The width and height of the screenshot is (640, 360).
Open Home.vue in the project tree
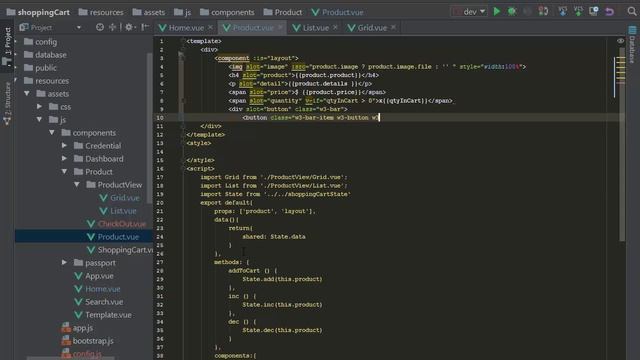pyautogui.click(x=98, y=289)
